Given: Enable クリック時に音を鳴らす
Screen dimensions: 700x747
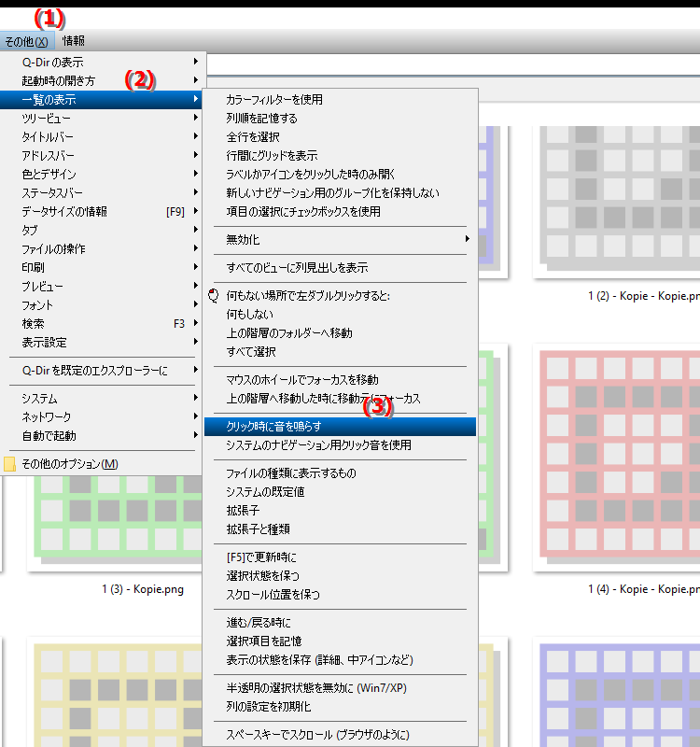Looking at the screenshot, I should pyautogui.click(x=340, y=427).
